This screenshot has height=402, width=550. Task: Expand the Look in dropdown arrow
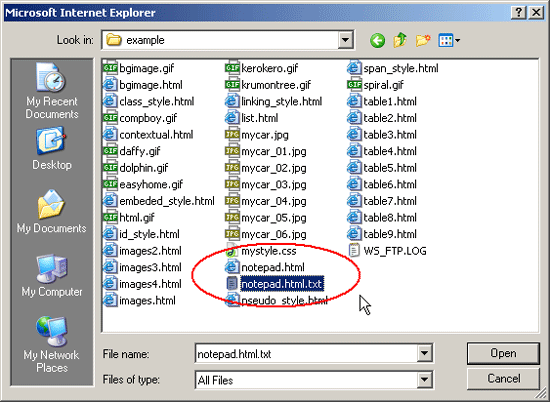point(345,40)
